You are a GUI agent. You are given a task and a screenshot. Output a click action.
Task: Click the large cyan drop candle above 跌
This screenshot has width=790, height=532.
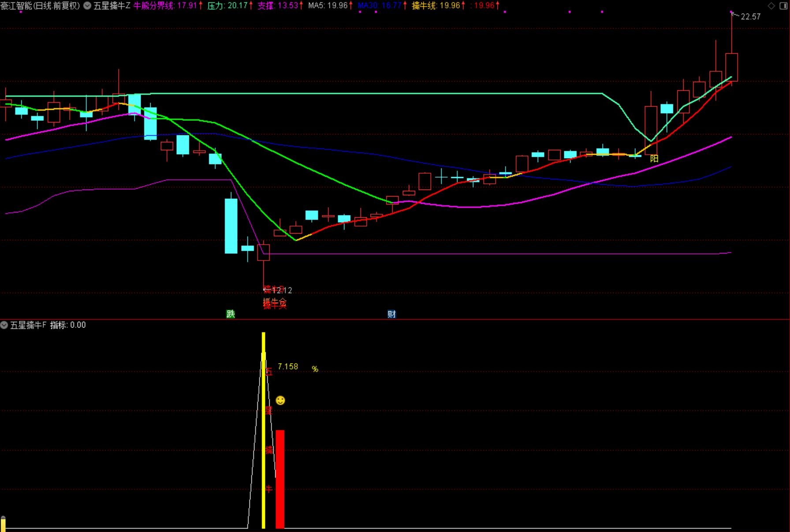[x=231, y=226]
